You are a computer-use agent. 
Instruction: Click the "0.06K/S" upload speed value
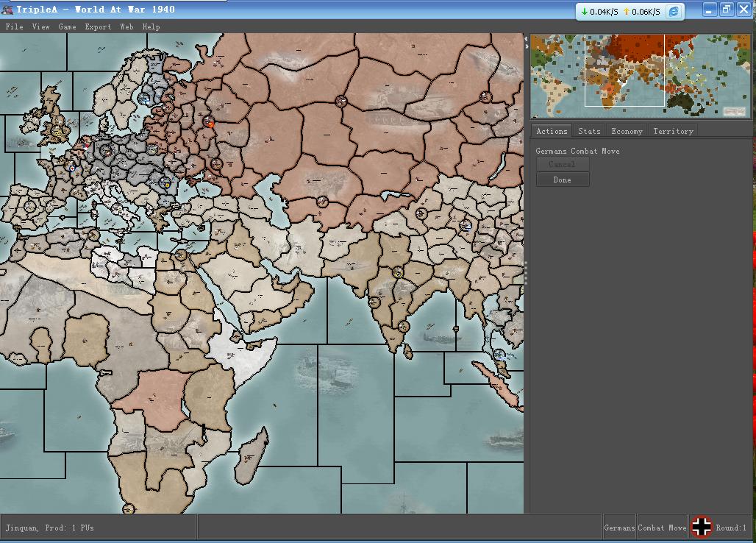646,12
